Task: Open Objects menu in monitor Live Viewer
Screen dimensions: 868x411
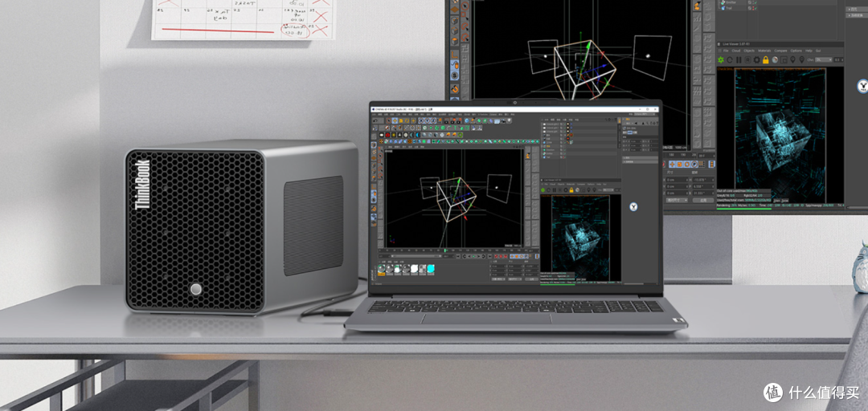Action: [x=749, y=51]
